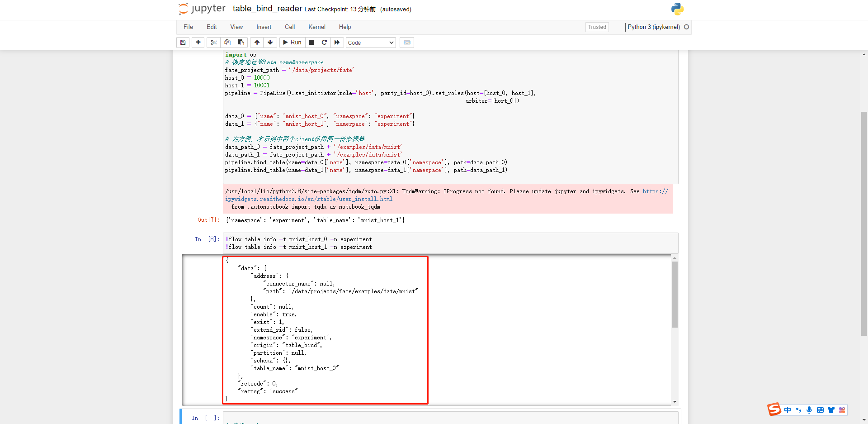Screen dimensions: 868x424
Task: Paste cells below with the paste icon
Action: click(241, 42)
